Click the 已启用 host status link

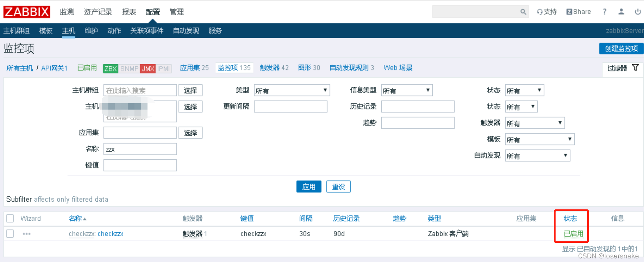point(87,68)
